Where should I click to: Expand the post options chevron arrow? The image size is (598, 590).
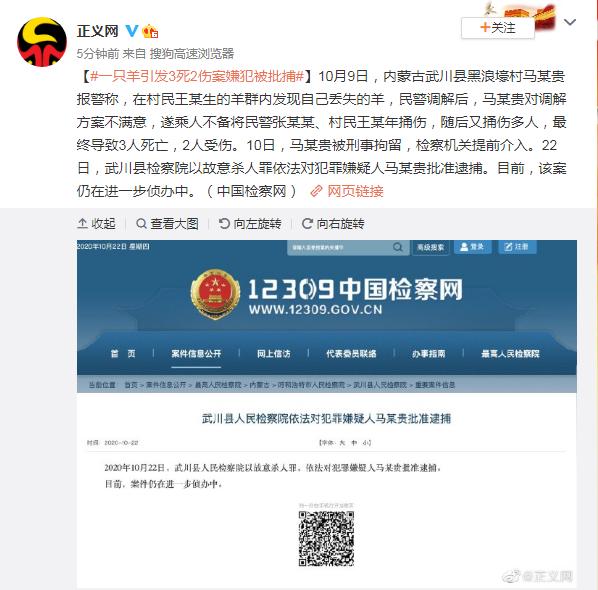tap(569, 22)
